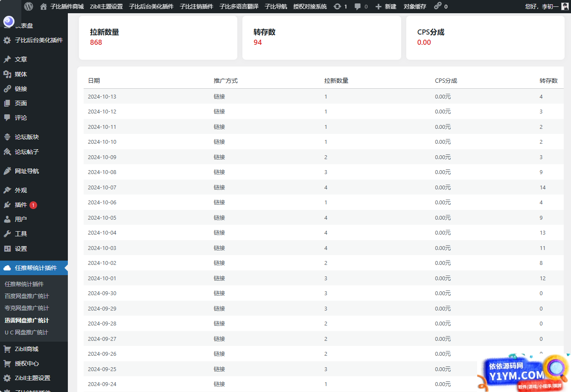Click 0.00元 cell in 2024-10-09 row
The image size is (571, 392).
tap(443, 157)
